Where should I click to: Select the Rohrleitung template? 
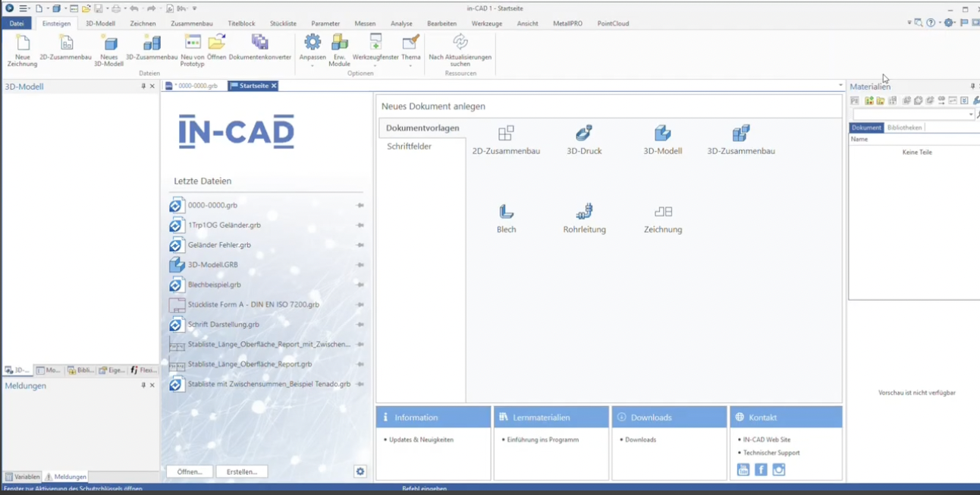pyautogui.click(x=584, y=217)
